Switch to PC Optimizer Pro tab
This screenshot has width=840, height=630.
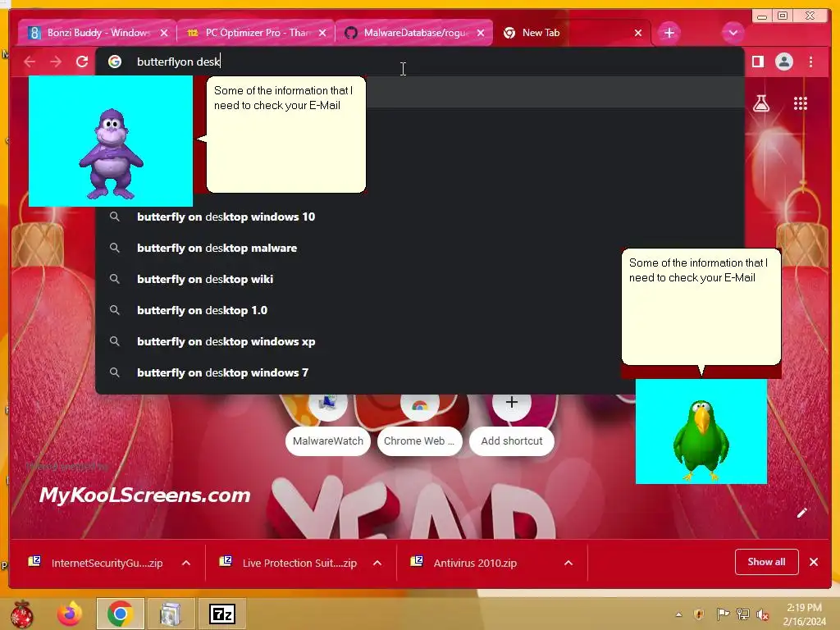pyautogui.click(x=257, y=33)
